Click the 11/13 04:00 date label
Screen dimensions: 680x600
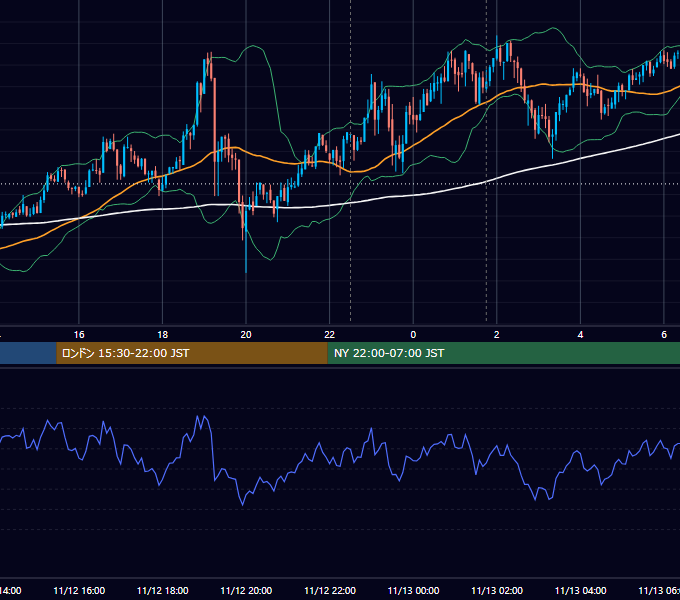[x=580, y=590]
